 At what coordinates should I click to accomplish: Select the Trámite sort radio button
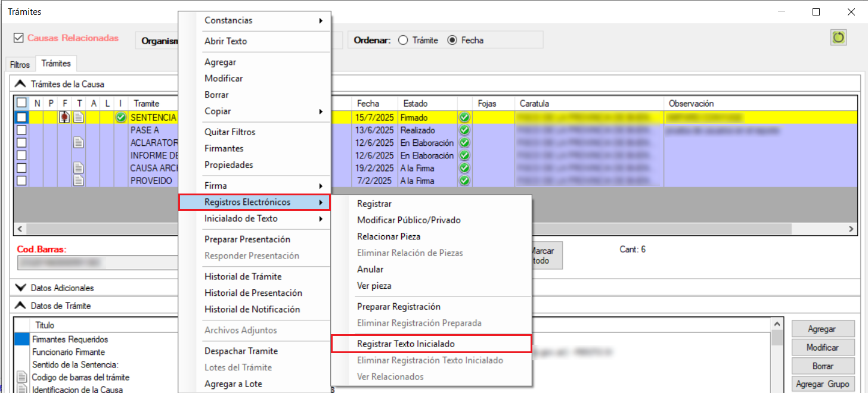coord(403,40)
